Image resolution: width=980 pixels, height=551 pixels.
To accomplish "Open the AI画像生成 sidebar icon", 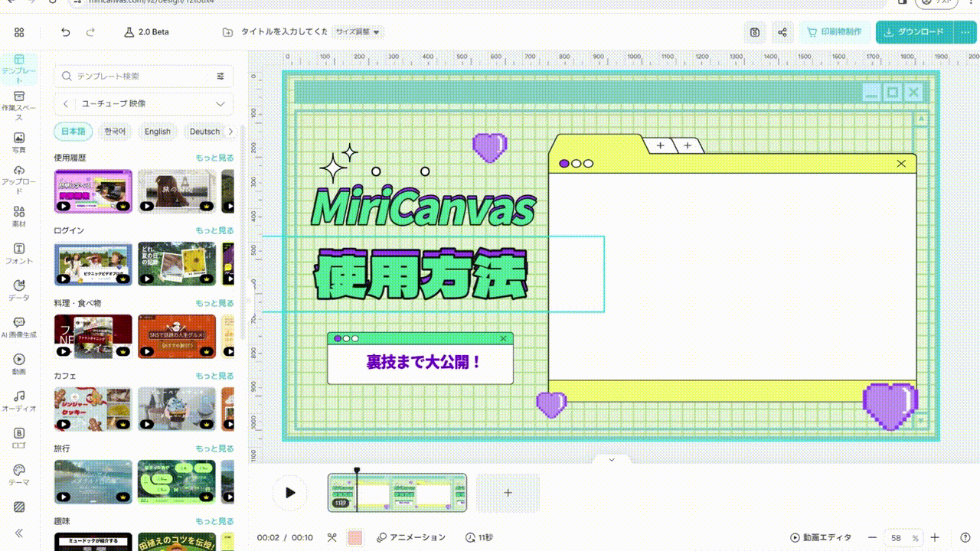I will click(x=19, y=328).
